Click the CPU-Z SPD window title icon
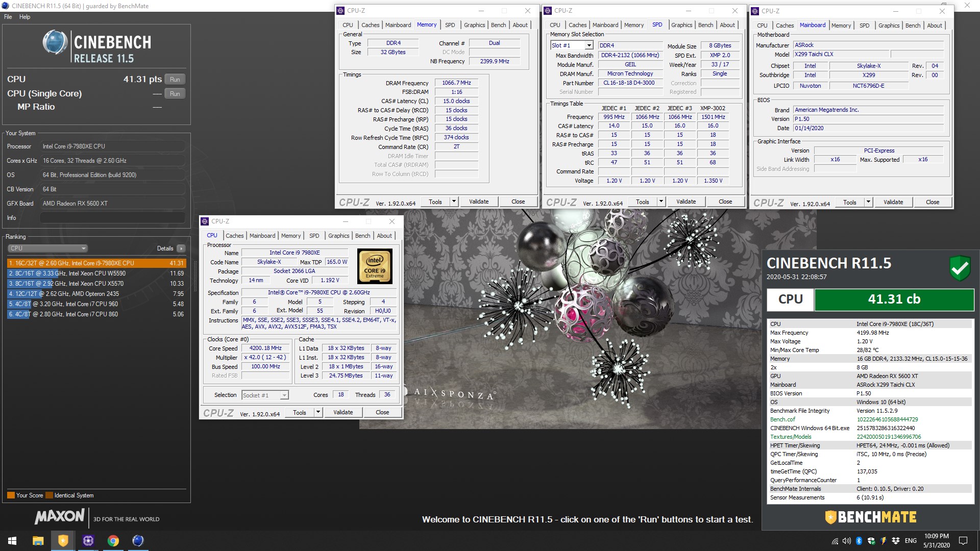 [x=548, y=11]
